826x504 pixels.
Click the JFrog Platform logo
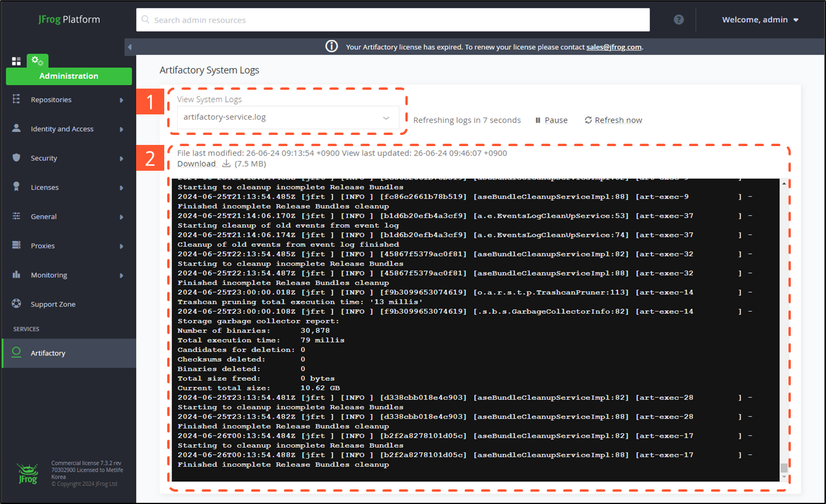[69, 19]
